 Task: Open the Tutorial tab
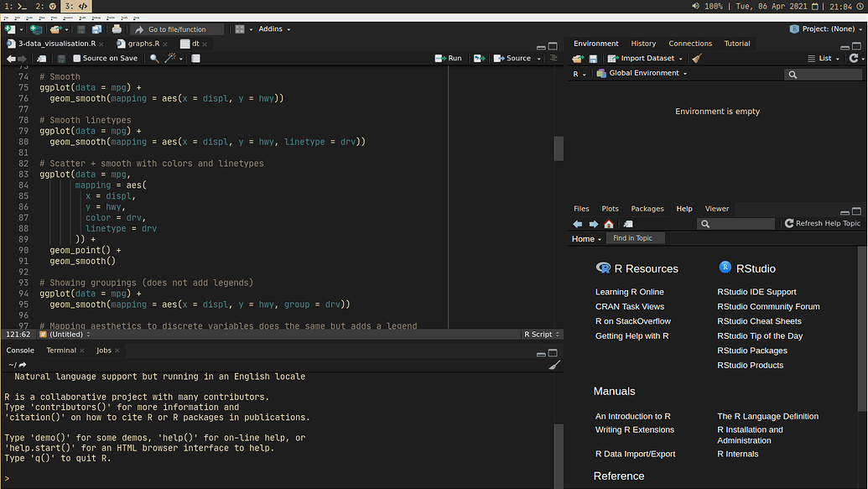(x=737, y=44)
